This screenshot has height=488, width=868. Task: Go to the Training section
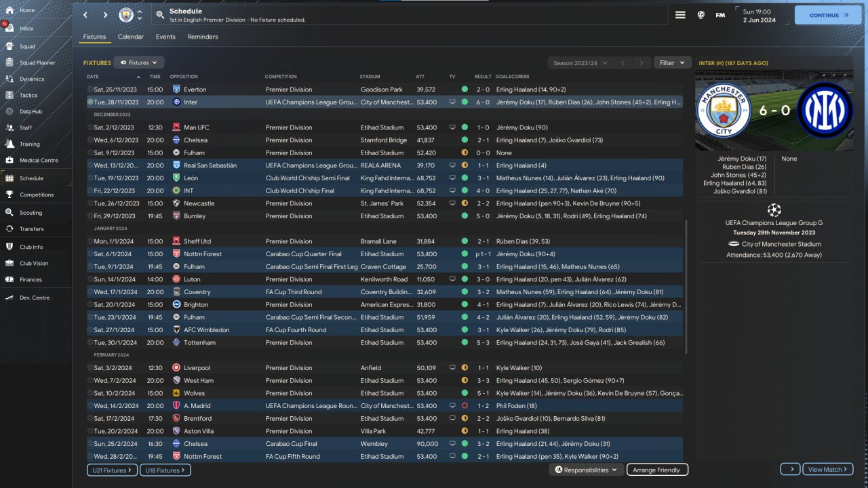29,144
